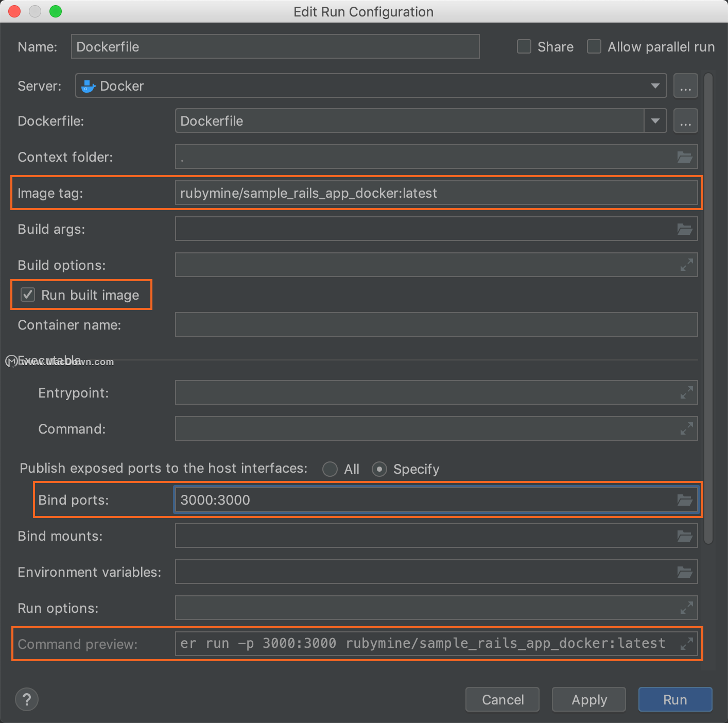This screenshot has height=723, width=728.
Task: Click the green zoom window button
Action: [x=56, y=11]
